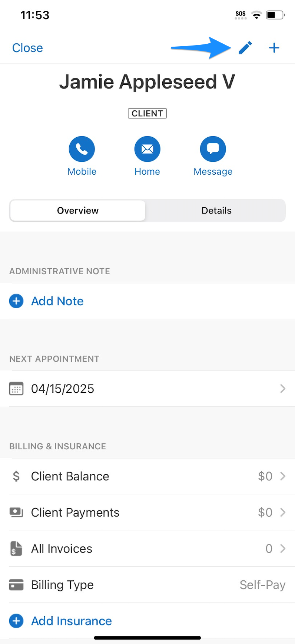
Task: Tap the Add Insurance plus circle
Action: tap(16, 621)
